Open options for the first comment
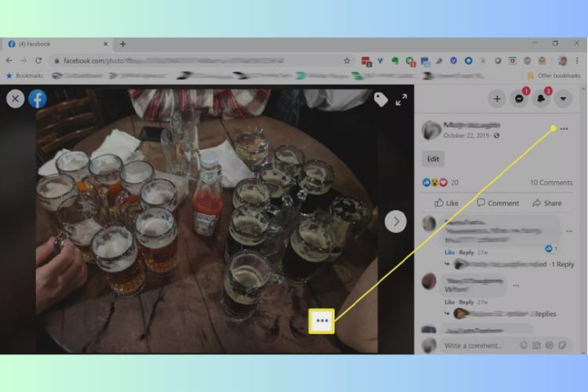Image resolution: width=588 pixels, height=392 pixels. (x=569, y=231)
